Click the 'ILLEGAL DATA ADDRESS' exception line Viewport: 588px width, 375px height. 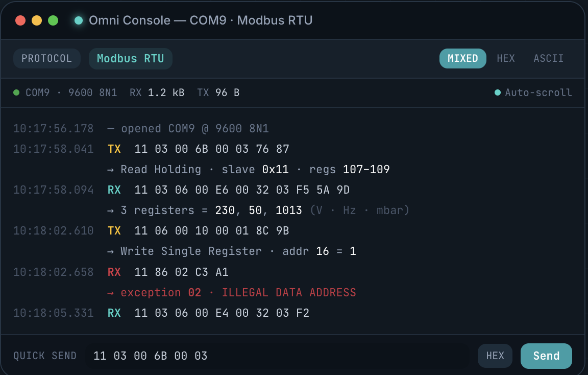[231, 293]
